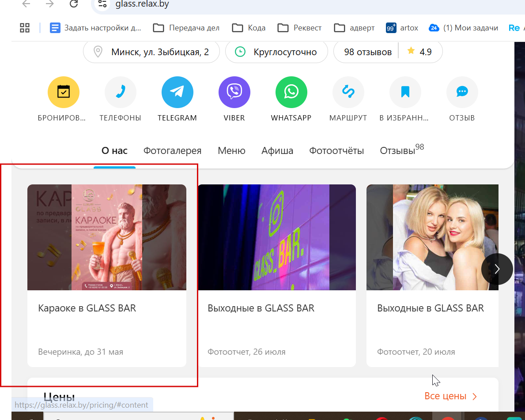Open the photo of two blonde women
Screen dimensions: 525x420
pyautogui.click(x=433, y=237)
